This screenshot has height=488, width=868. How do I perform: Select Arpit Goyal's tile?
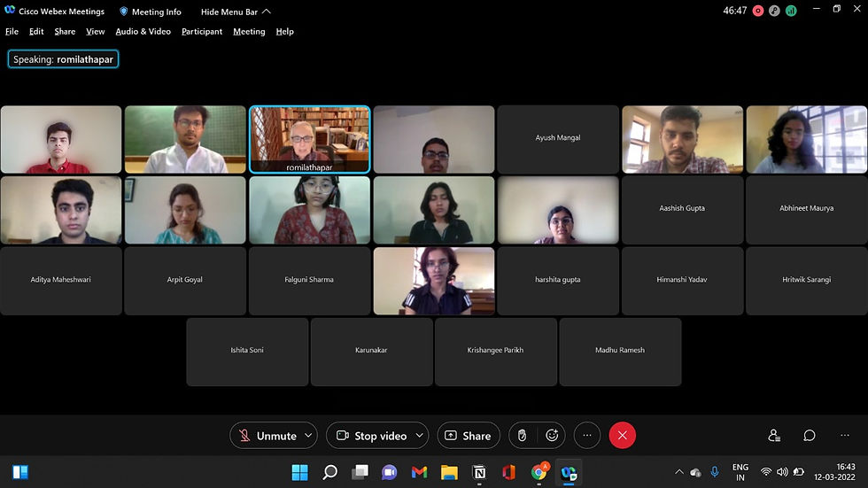tap(185, 281)
